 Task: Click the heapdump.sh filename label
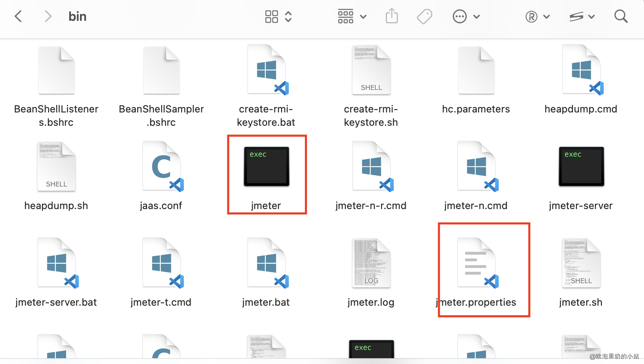coord(56,206)
